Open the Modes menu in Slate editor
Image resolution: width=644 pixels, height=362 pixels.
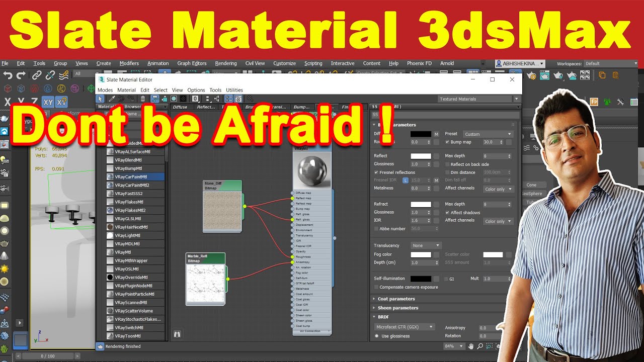click(x=105, y=90)
